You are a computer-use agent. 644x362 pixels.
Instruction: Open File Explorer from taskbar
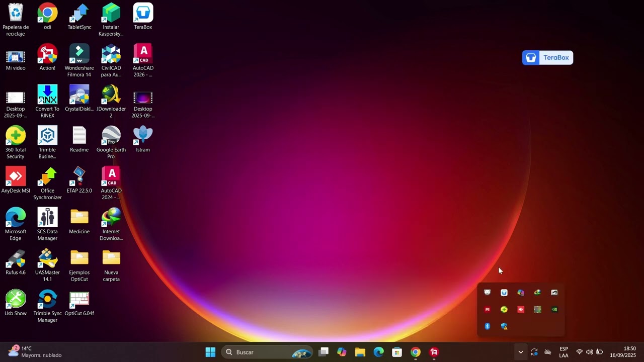click(x=360, y=352)
